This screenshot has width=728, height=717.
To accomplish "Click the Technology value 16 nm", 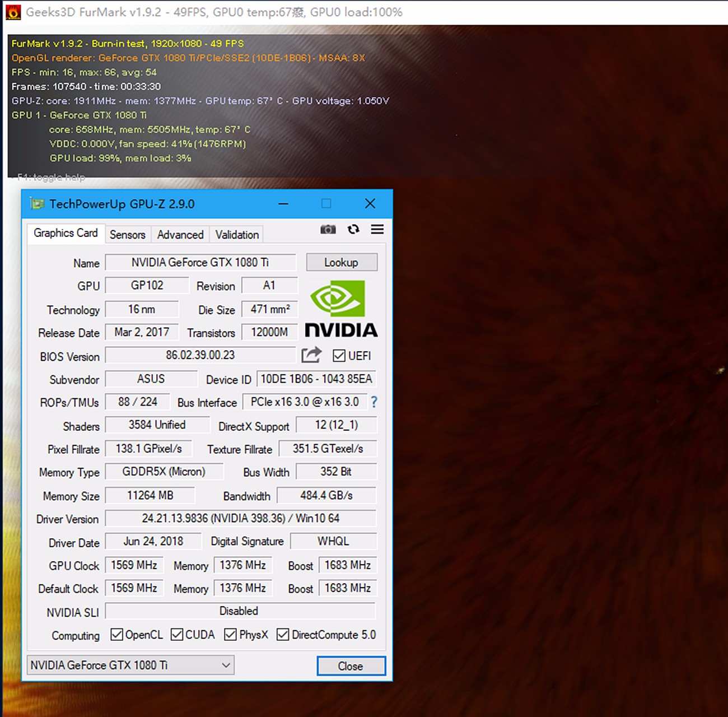I will pos(142,309).
